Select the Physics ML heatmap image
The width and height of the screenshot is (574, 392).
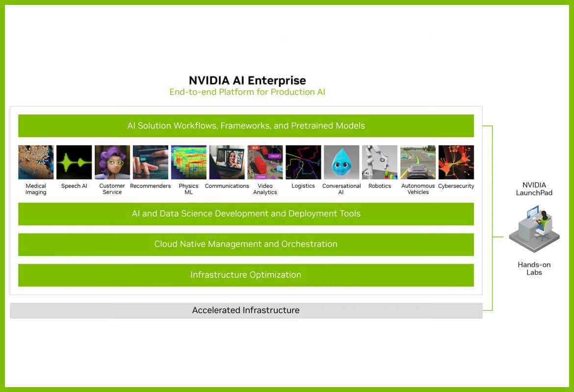[x=188, y=162]
